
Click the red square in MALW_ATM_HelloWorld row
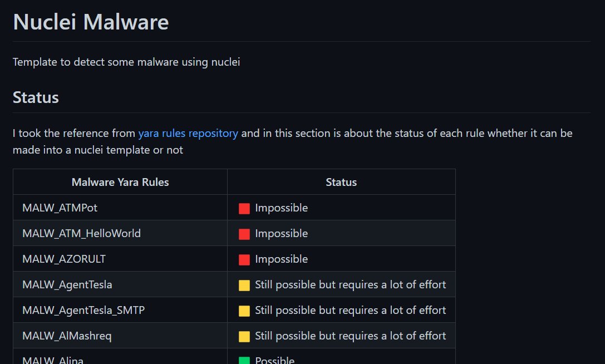[x=244, y=234]
